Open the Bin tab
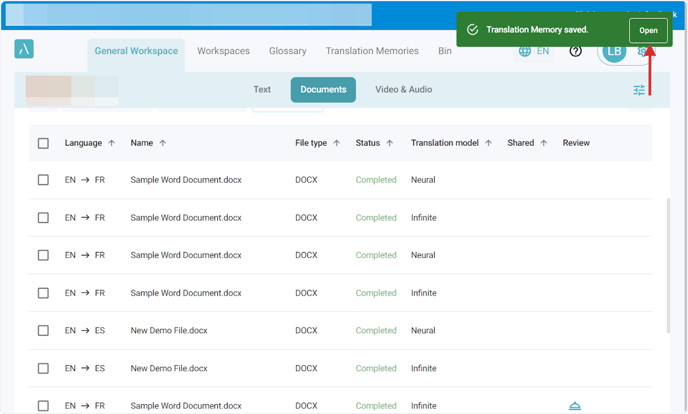Image resolution: width=688 pixels, height=414 pixels. 445,51
